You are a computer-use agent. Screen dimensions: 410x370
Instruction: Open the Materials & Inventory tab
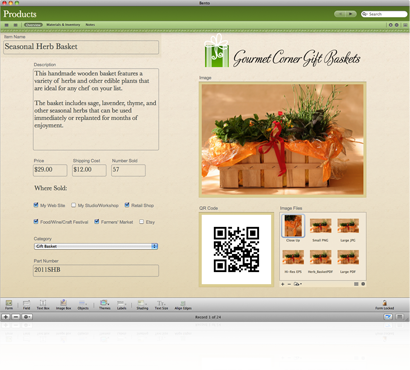(x=63, y=25)
